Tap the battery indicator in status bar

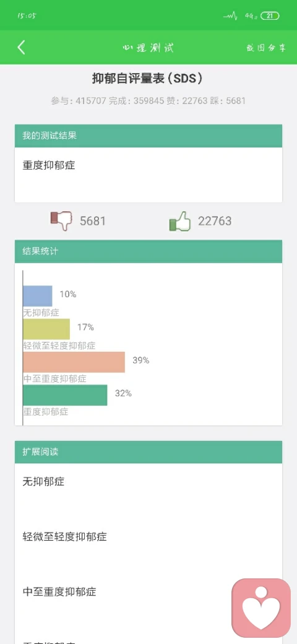click(x=270, y=16)
